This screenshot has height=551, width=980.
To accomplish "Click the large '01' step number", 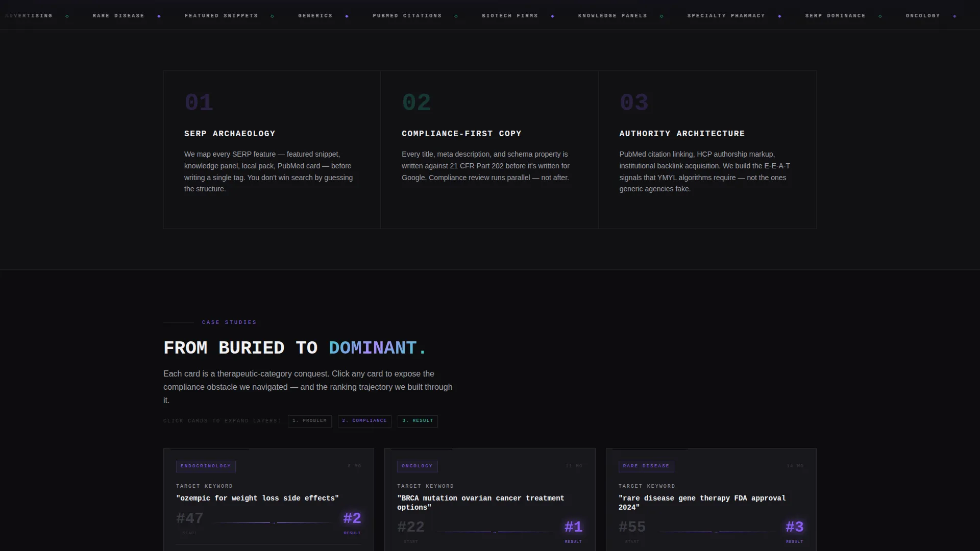I will click(199, 103).
